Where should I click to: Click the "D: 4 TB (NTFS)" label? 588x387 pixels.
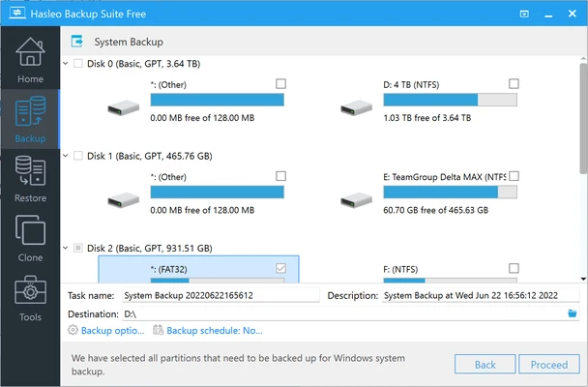[x=411, y=85]
